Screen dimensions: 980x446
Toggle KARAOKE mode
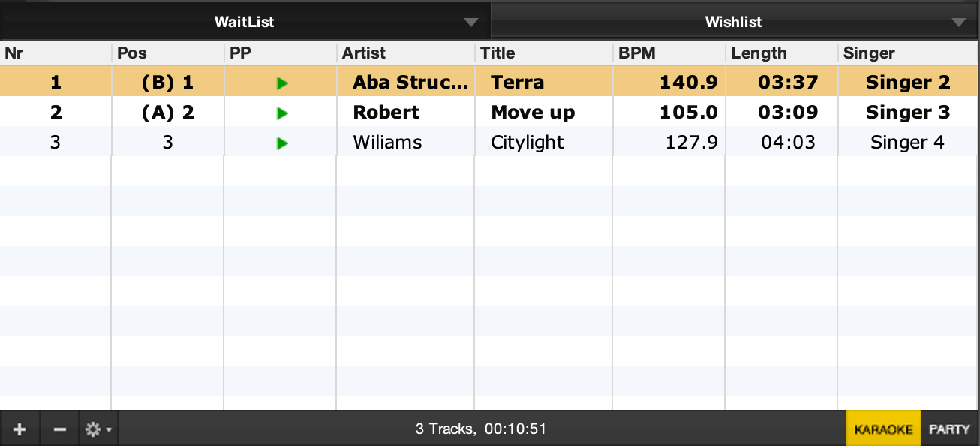point(883,430)
